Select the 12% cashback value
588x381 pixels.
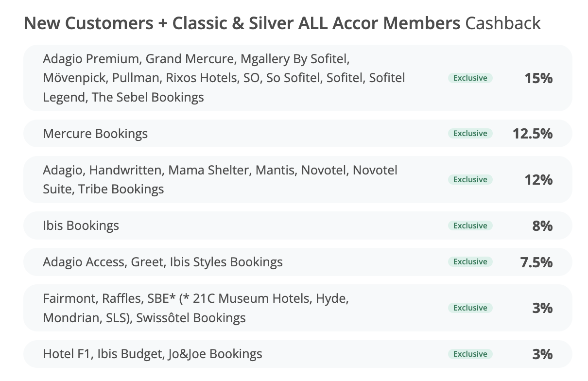click(538, 180)
